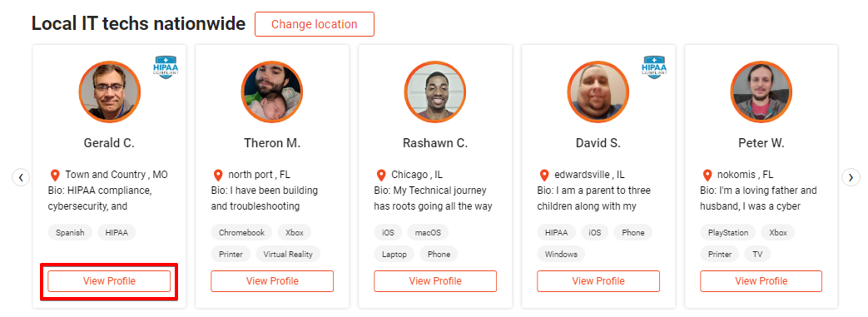Viewport: 868px width, 317px height.
Task: Click the location pin beside edwardsville, IL
Action: (x=544, y=176)
